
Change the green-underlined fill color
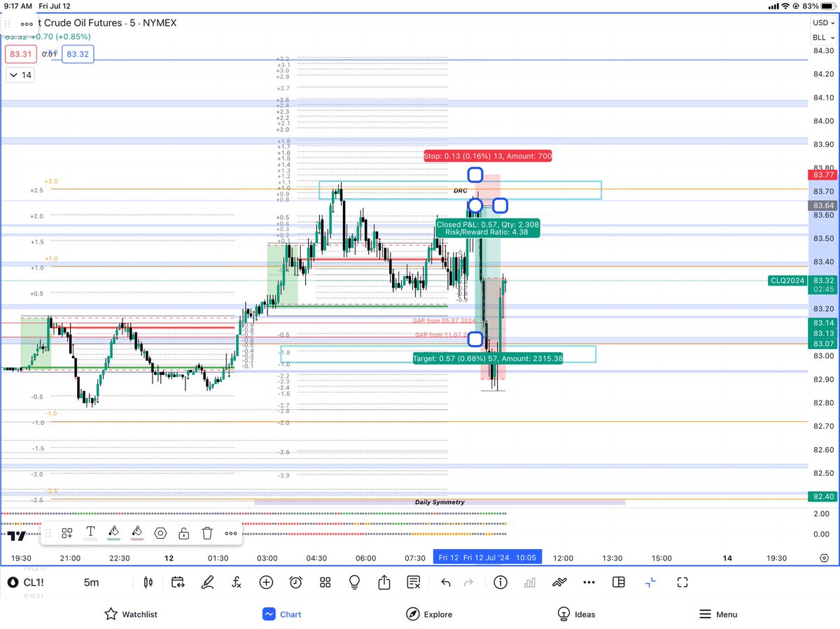tap(113, 533)
